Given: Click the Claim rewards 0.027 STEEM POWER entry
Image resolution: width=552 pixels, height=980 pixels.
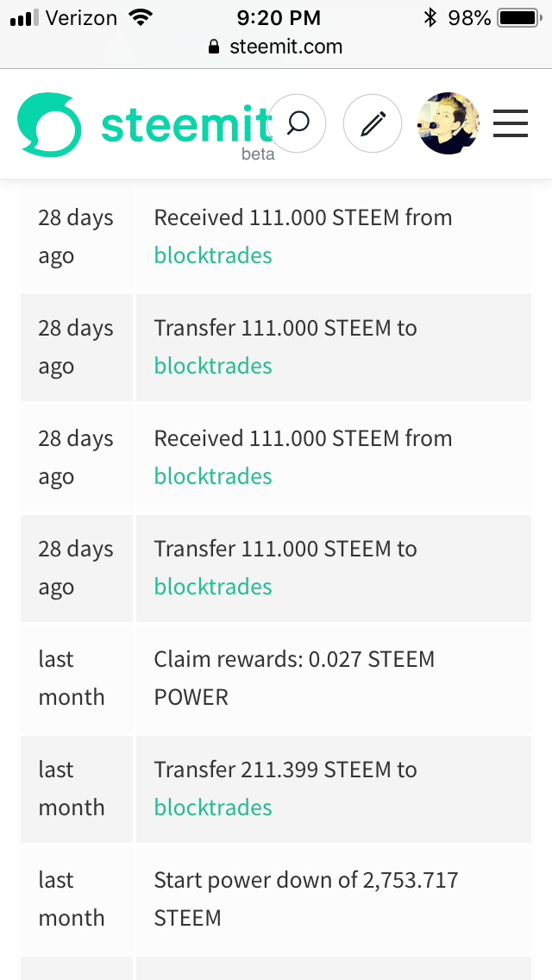Looking at the screenshot, I should (294, 678).
